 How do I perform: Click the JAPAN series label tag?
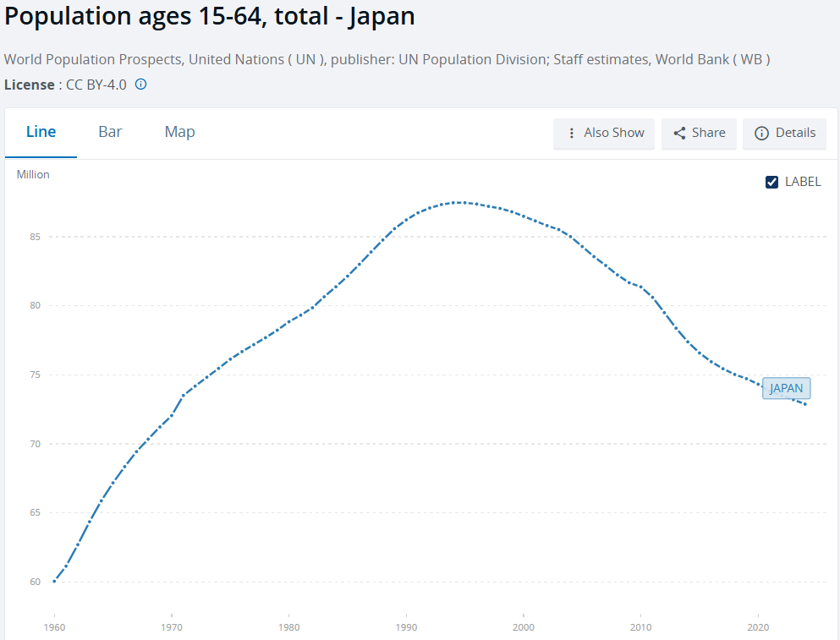coord(786,388)
